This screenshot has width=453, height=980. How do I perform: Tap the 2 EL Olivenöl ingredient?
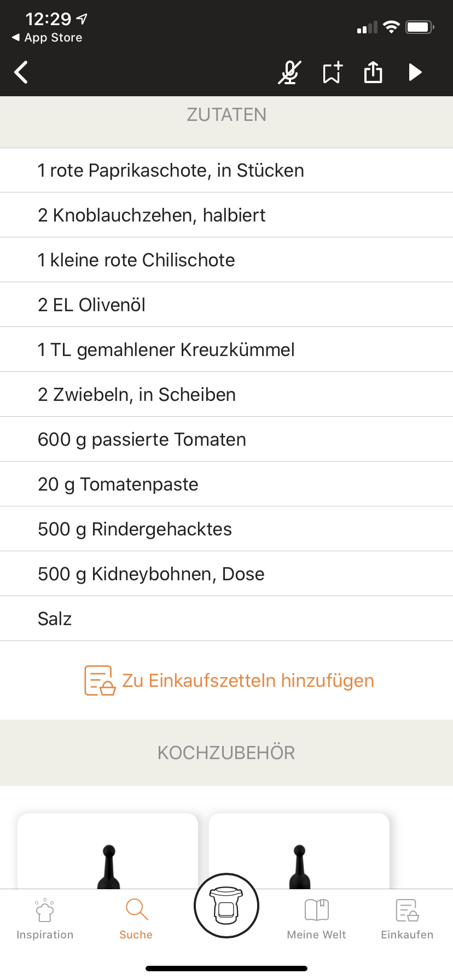(x=92, y=305)
